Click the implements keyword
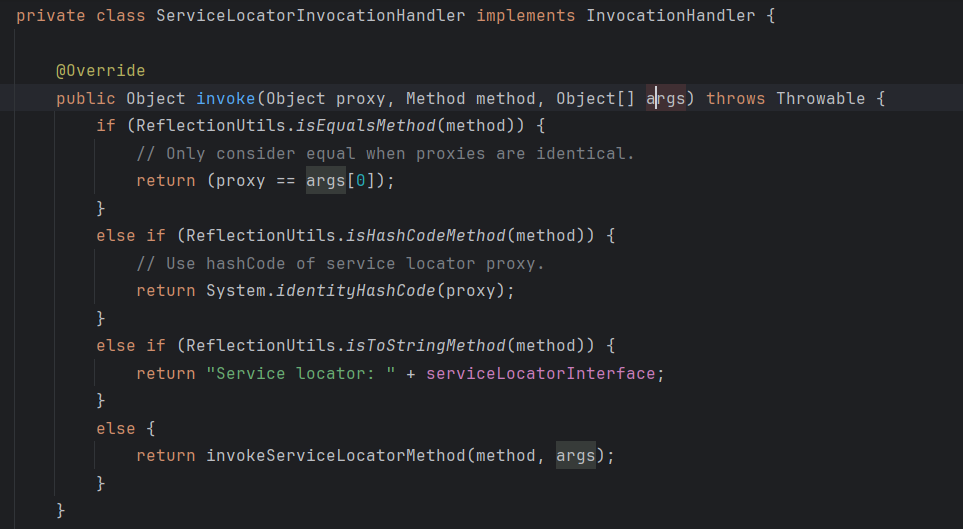This screenshot has height=529, width=963. click(525, 17)
